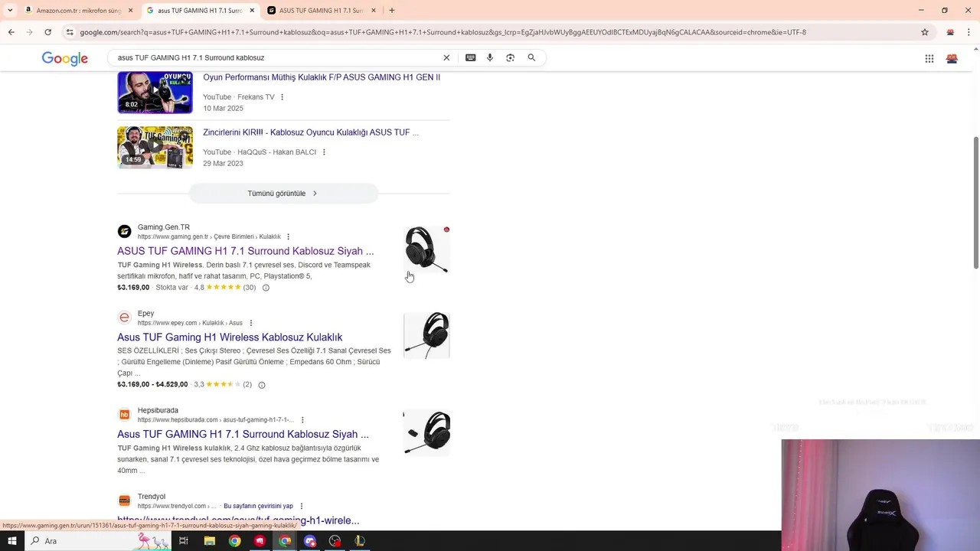
Task: Open Epey Asus TUF Gaming H1 Wireless link
Action: click(230, 337)
